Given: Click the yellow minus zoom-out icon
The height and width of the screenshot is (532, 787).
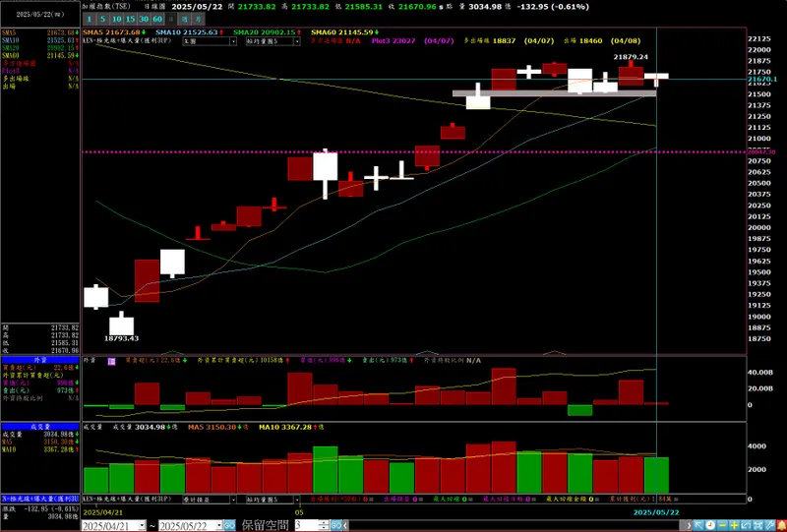Looking at the screenshot, I should coord(722,525).
